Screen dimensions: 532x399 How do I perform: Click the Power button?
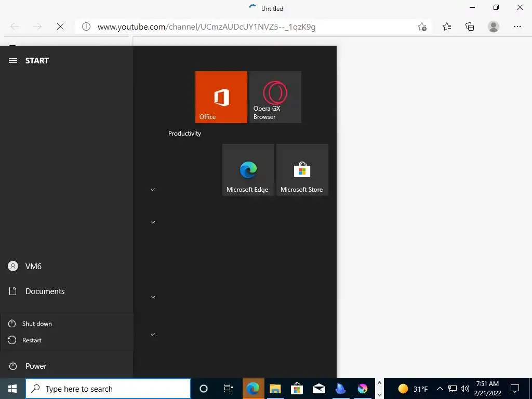point(66,366)
